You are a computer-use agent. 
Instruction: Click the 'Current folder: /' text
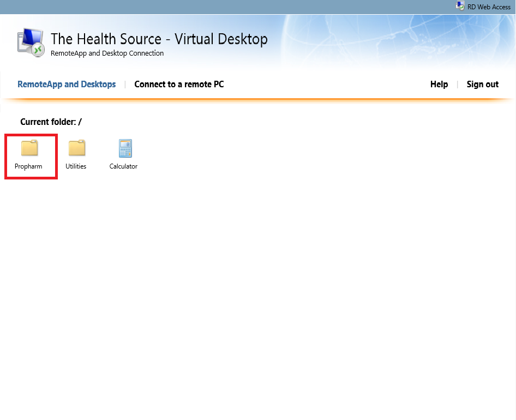click(x=51, y=122)
